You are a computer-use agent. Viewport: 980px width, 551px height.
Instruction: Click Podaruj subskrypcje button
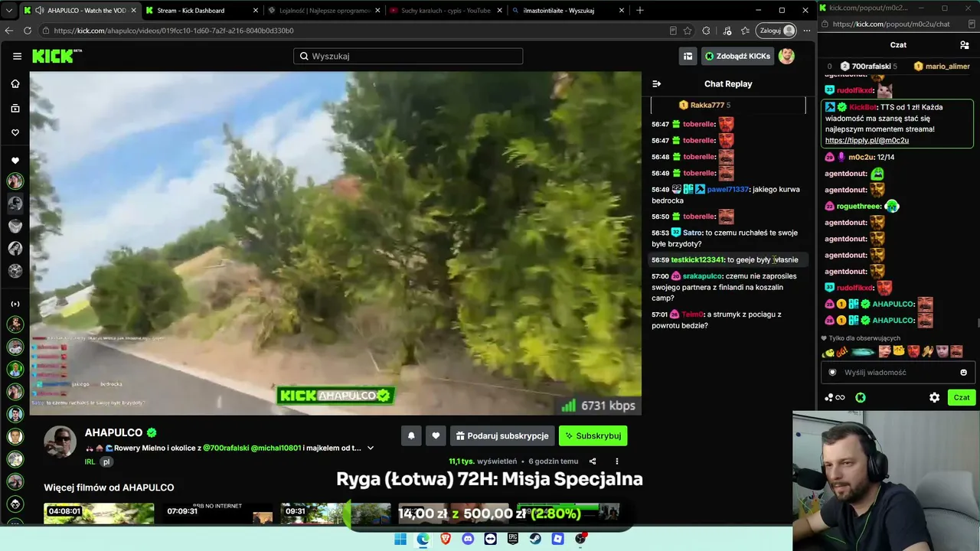pyautogui.click(x=501, y=435)
